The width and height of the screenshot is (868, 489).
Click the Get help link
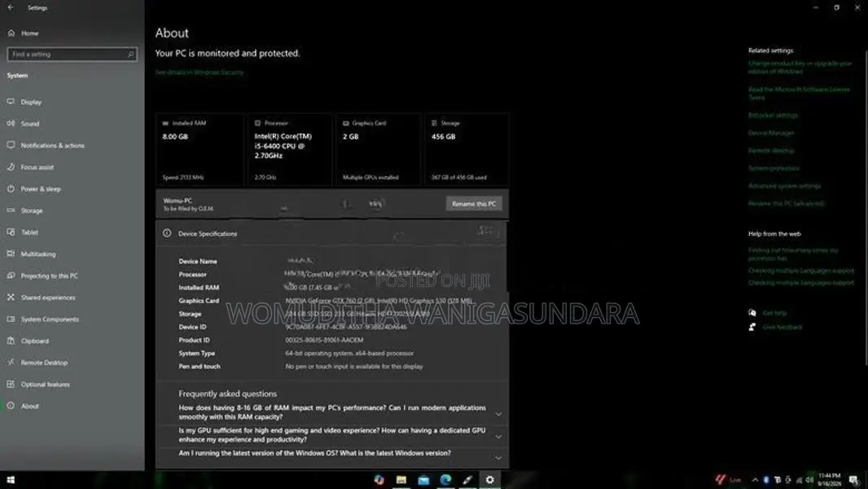point(774,313)
